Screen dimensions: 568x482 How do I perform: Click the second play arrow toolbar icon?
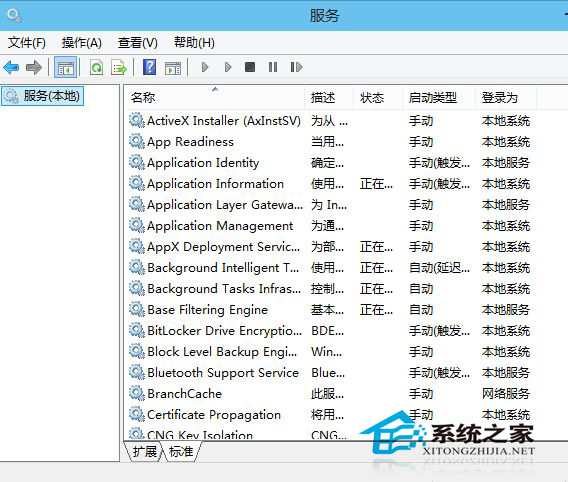click(228, 67)
